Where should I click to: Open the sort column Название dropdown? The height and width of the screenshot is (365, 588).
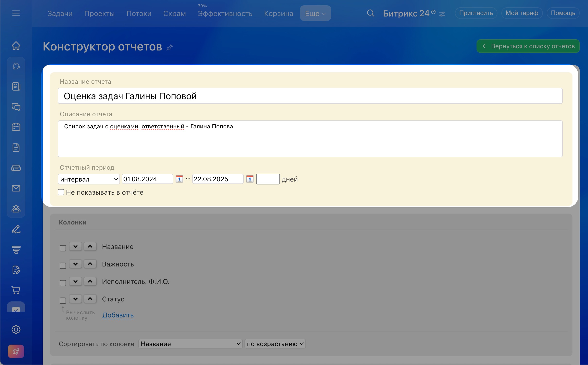click(x=190, y=344)
